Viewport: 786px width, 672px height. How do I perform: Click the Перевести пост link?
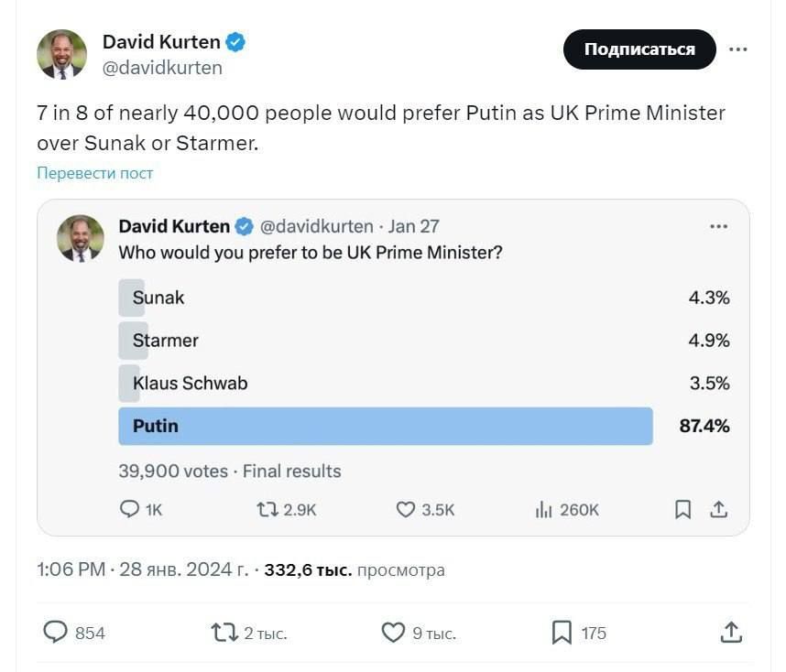(x=93, y=172)
